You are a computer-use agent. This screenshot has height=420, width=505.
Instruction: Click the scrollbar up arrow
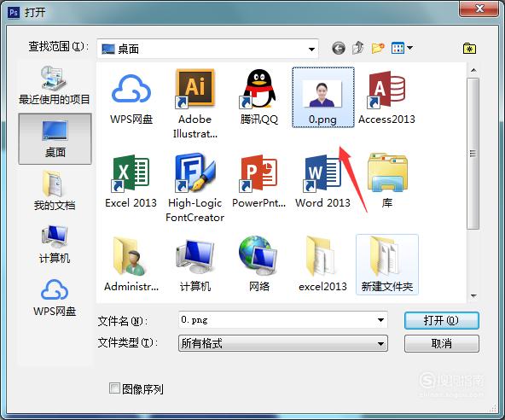click(x=473, y=70)
